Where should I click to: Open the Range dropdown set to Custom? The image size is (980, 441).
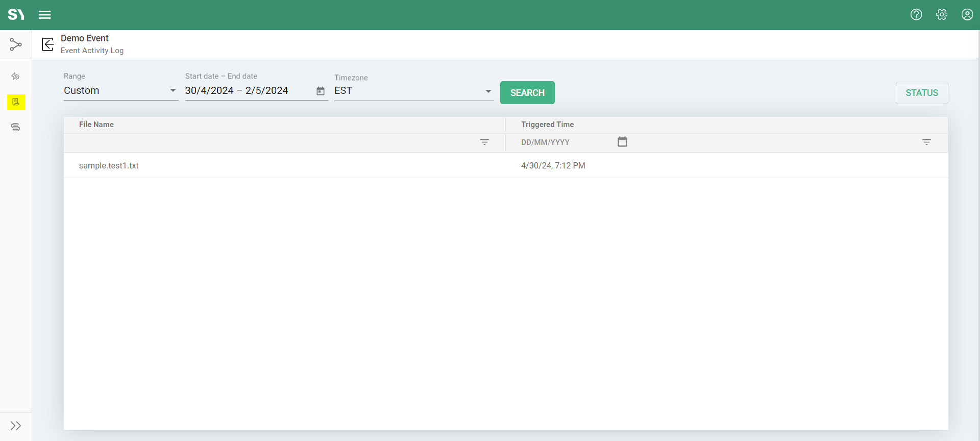coord(120,91)
